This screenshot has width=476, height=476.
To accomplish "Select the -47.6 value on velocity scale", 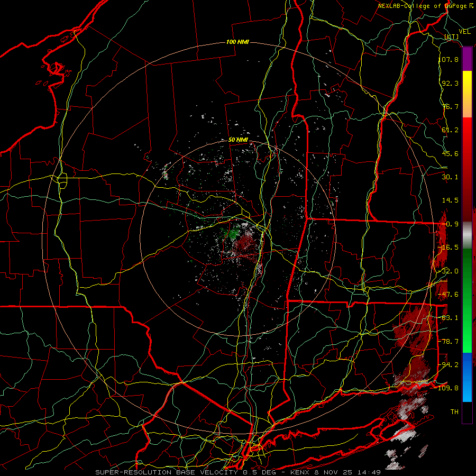I will coord(448,295).
